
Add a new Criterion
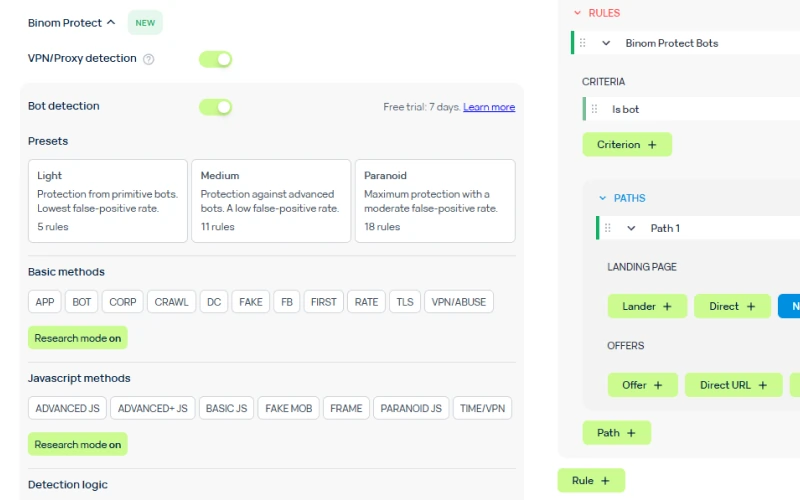pos(627,145)
